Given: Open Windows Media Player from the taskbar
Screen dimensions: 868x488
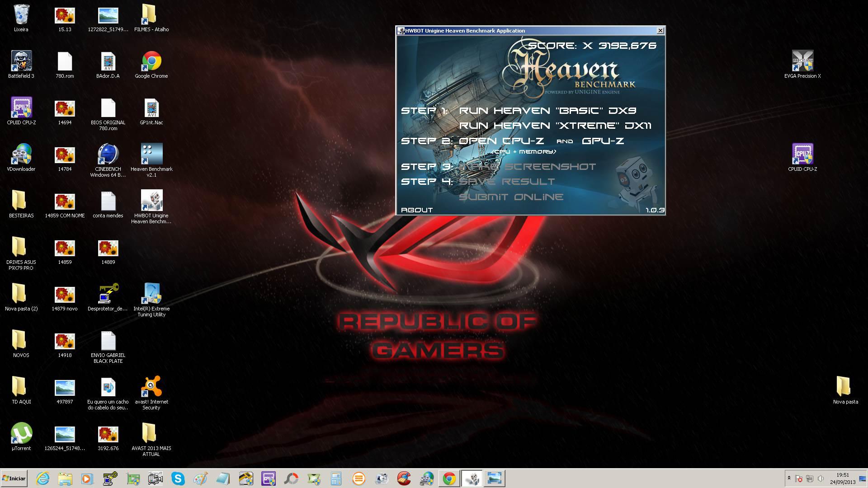Looking at the screenshot, I should [x=87, y=479].
